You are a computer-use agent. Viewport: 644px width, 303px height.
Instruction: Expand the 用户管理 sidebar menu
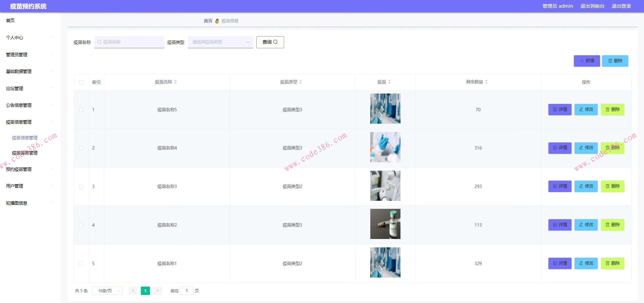[x=30, y=186]
